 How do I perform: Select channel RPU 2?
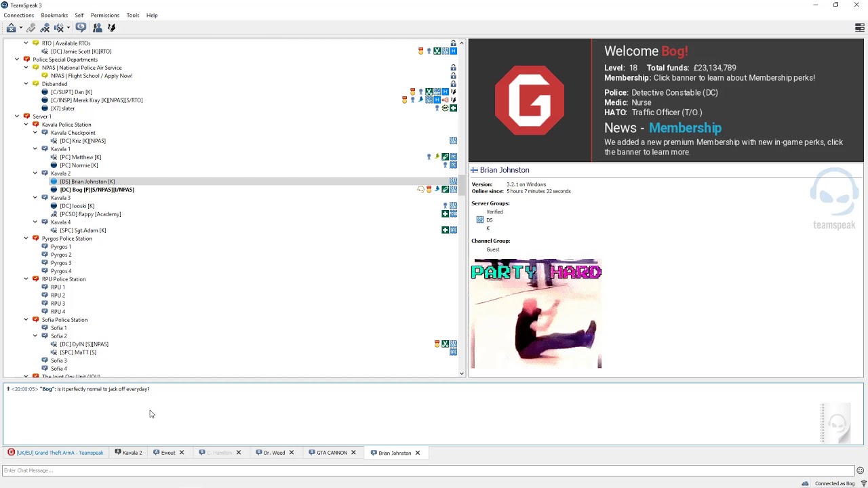click(x=58, y=296)
